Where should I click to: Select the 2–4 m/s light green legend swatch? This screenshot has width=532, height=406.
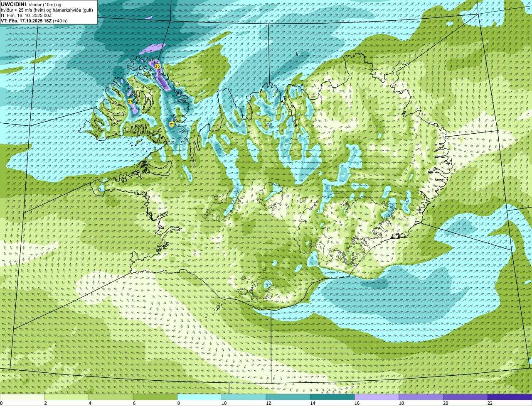point(66,397)
